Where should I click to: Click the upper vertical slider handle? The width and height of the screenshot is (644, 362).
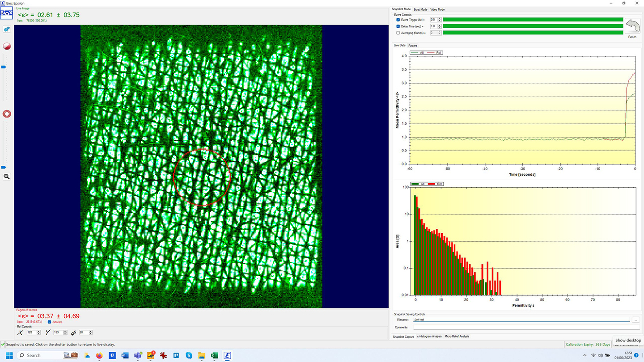tap(4, 67)
